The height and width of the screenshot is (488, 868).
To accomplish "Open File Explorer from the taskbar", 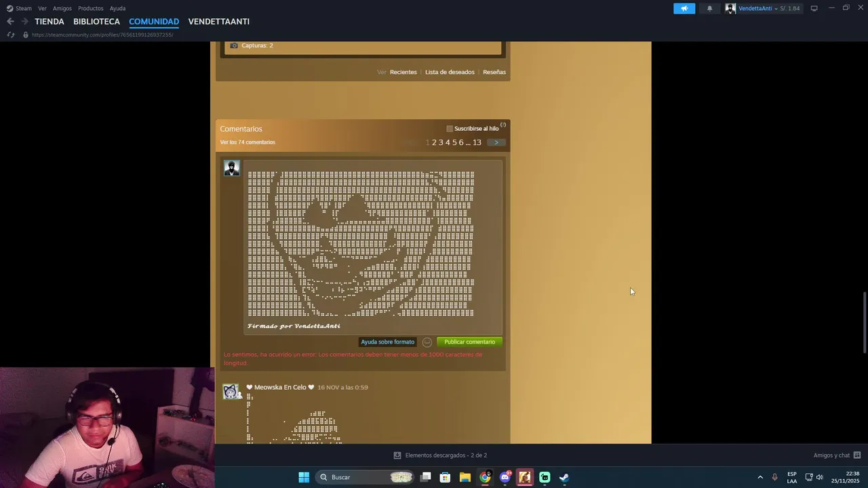I will 465,477.
